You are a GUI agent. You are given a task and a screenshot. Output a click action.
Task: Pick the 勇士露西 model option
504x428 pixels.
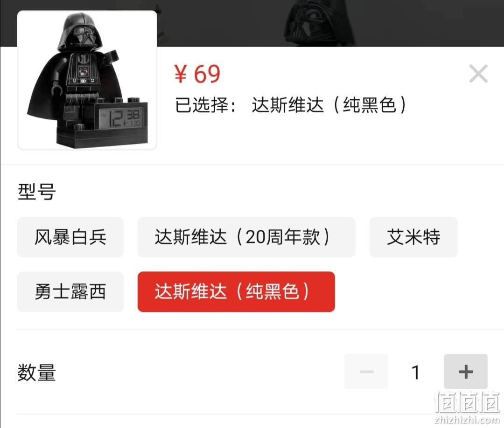70,291
